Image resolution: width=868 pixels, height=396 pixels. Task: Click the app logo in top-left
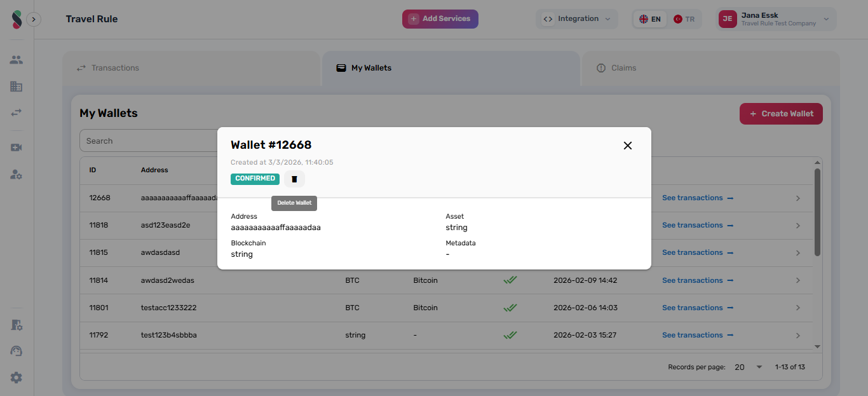(17, 20)
